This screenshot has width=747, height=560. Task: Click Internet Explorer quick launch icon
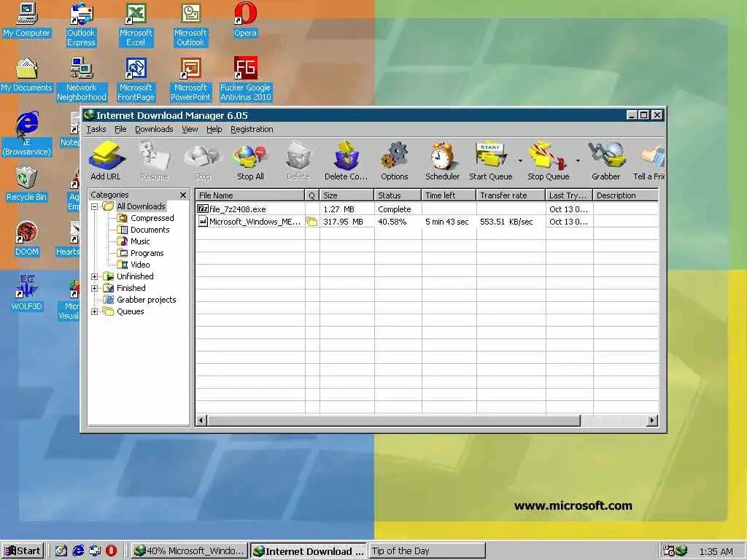click(78, 551)
